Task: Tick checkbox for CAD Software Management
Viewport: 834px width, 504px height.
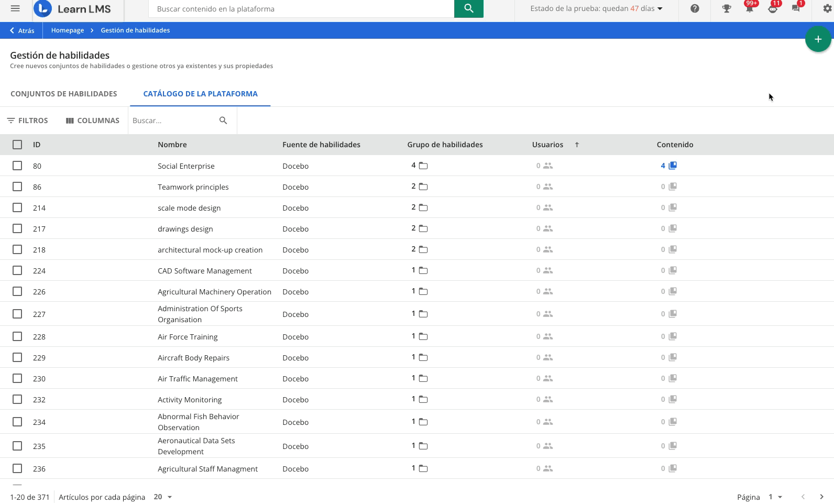Action: 17,270
